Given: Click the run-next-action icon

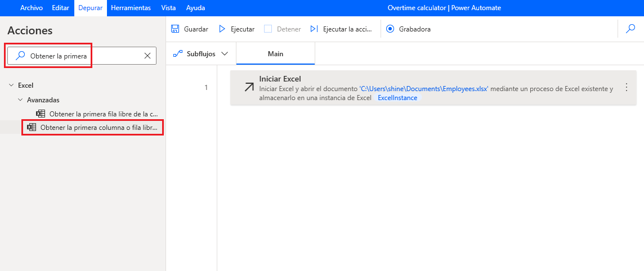Looking at the screenshot, I should pyautogui.click(x=314, y=29).
